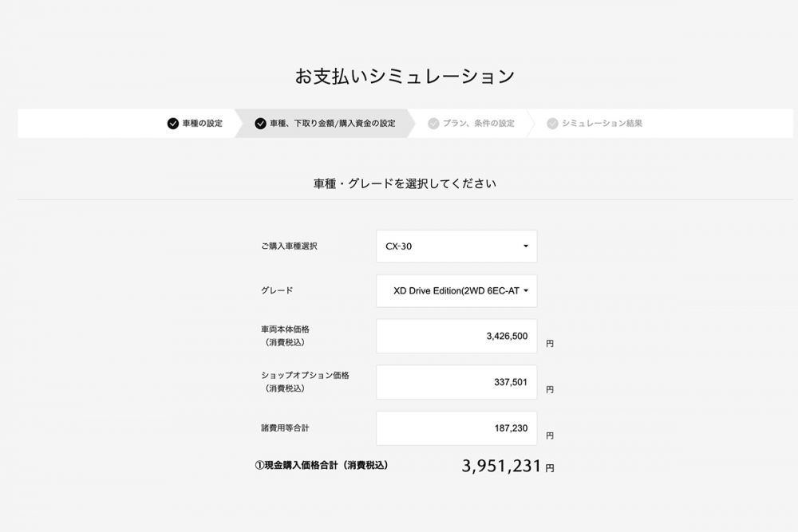Screen dimensions: 798x532
Task: Go to the 車種の設定 step label
Action: [x=203, y=124]
